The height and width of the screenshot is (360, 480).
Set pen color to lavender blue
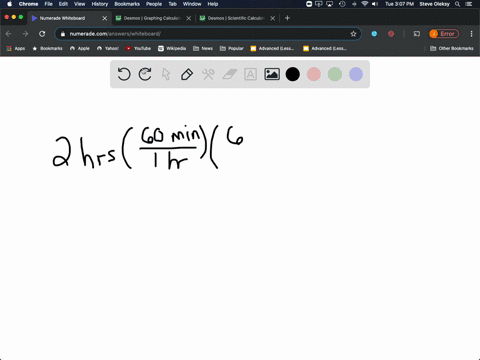pyautogui.click(x=356, y=74)
